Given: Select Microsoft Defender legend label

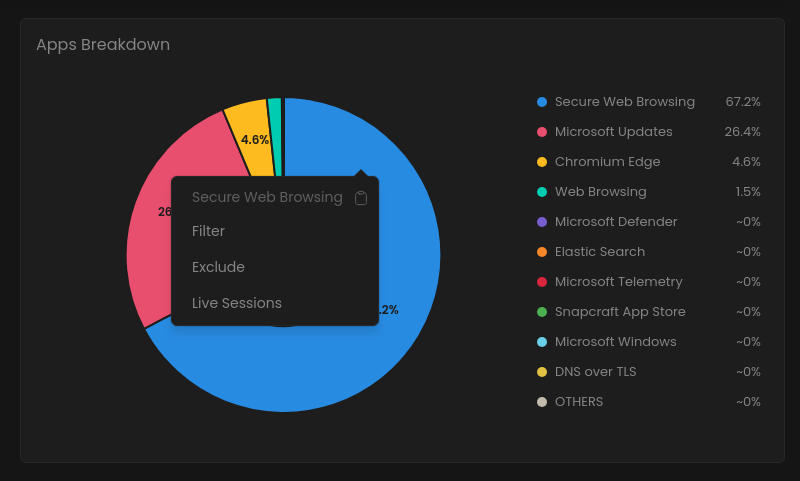Looking at the screenshot, I should (x=616, y=222).
